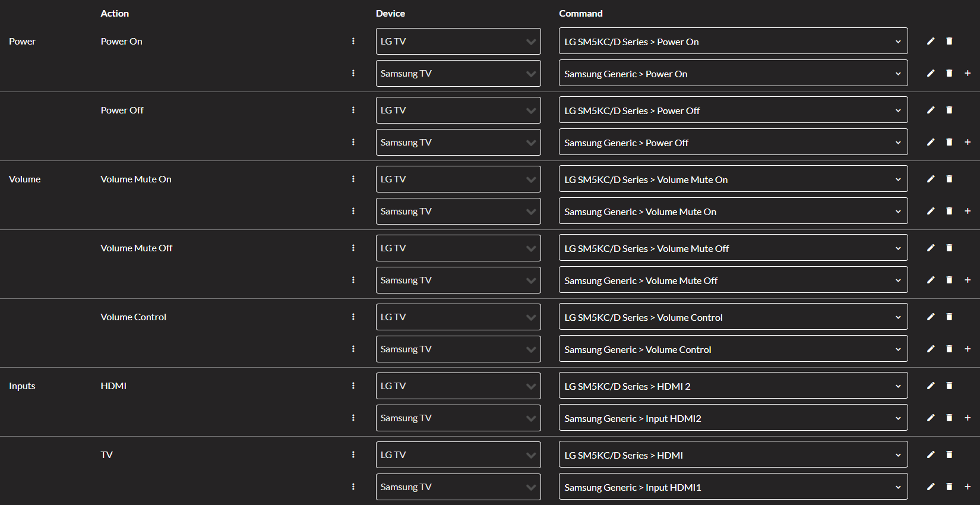The height and width of the screenshot is (505, 980).
Task: Open the Samsung TV device dropdown for Volume Control
Action: click(x=458, y=349)
